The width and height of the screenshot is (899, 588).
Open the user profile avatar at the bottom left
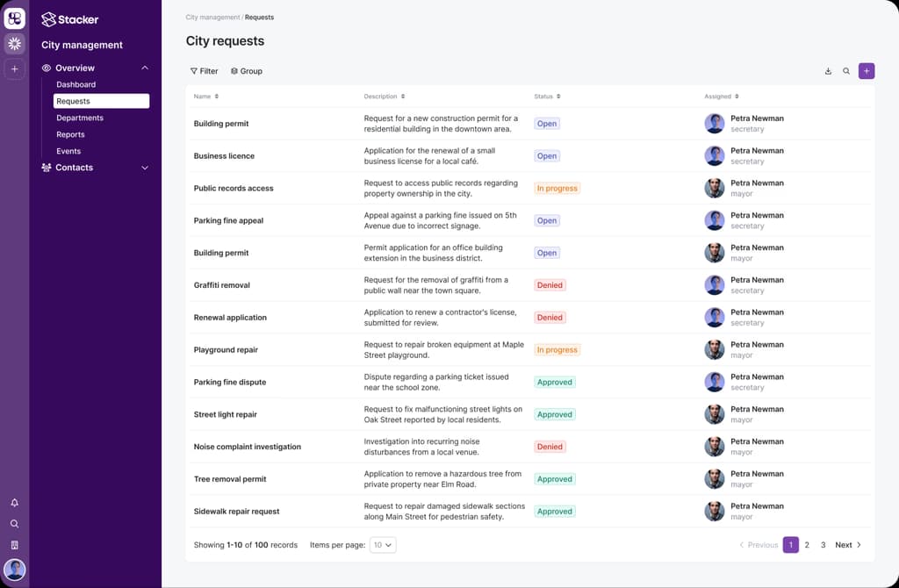(x=14, y=570)
